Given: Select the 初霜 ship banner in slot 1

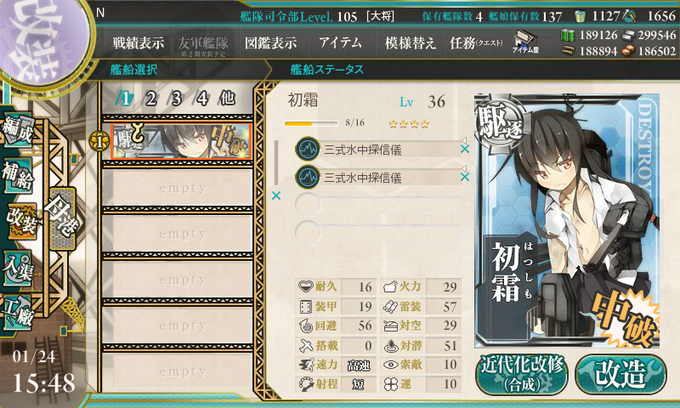Looking at the screenshot, I should coord(181,141).
